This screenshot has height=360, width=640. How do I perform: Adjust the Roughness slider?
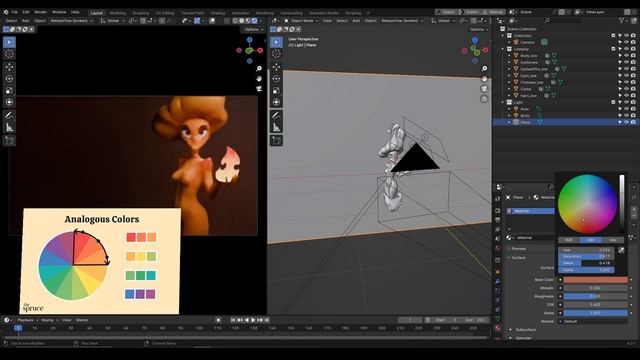(x=596, y=296)
